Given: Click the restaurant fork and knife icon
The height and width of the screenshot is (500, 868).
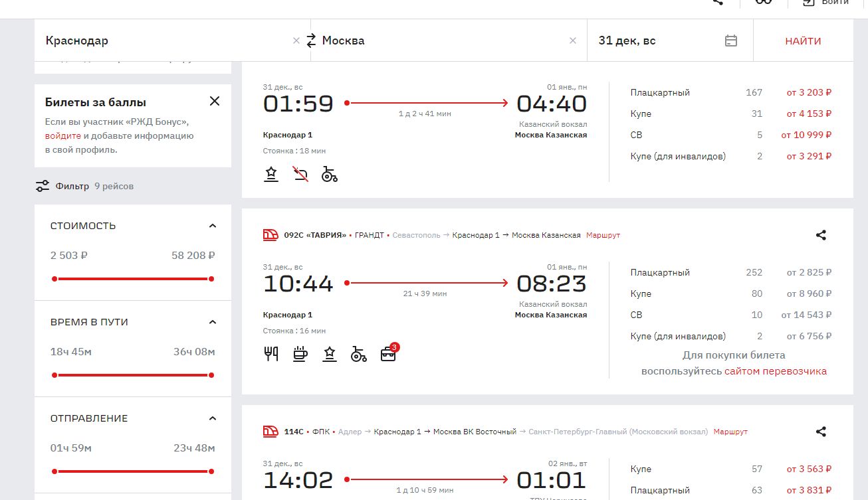Looking at the screenshot, I should pos(271,354).
